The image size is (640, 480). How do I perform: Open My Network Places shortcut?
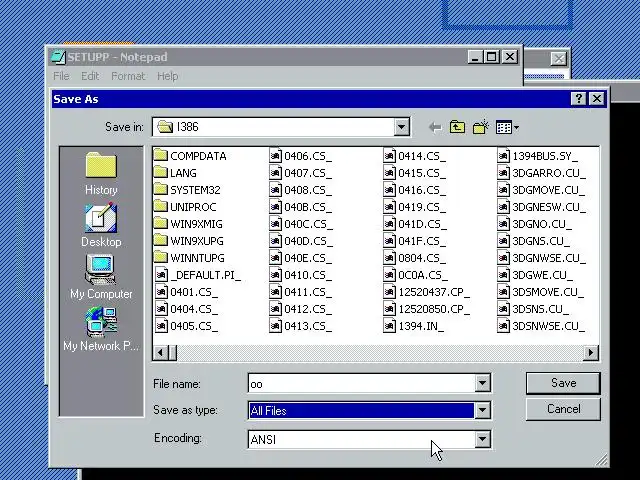101,329
